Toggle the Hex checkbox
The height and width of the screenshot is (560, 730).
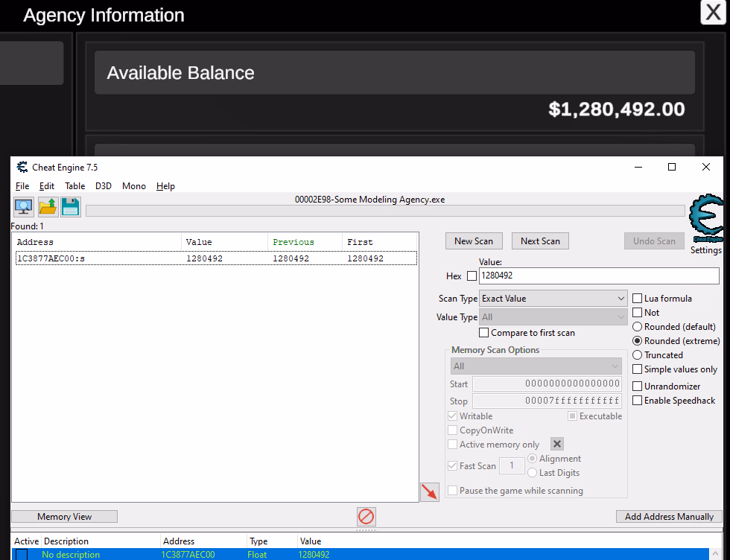[x=472, y=276]
